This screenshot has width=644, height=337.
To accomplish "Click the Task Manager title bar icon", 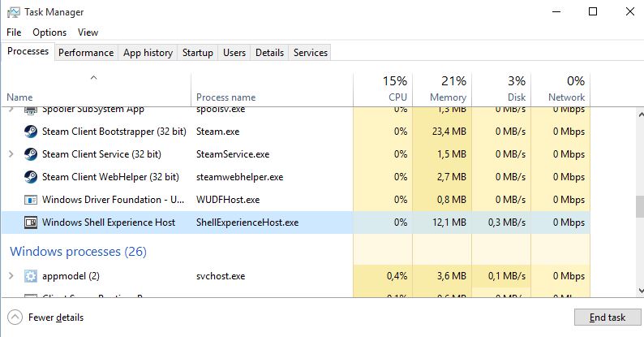I will coord(13,12).
